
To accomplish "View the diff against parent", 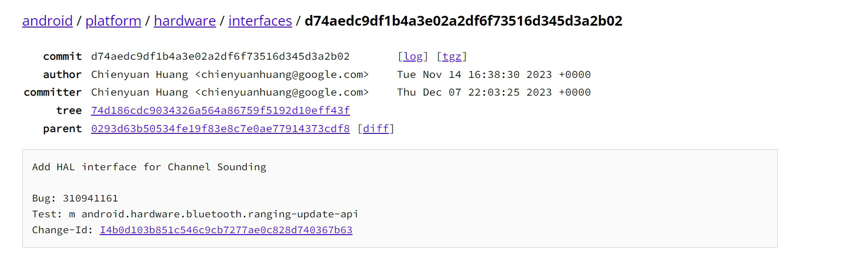I will click(x=376, y=129).
